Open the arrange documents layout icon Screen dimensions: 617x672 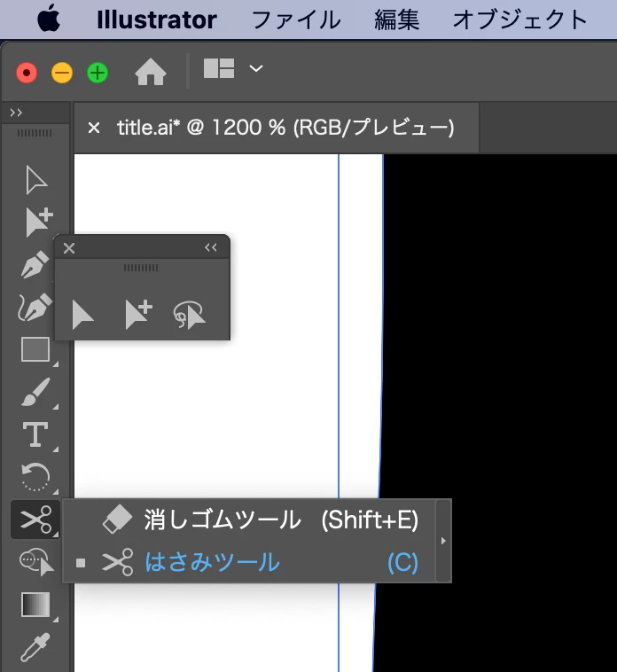pos(218,68)
